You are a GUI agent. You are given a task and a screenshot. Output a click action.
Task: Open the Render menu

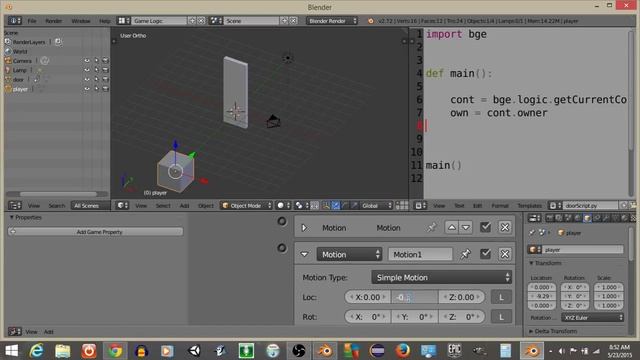(x=53, y=21)
